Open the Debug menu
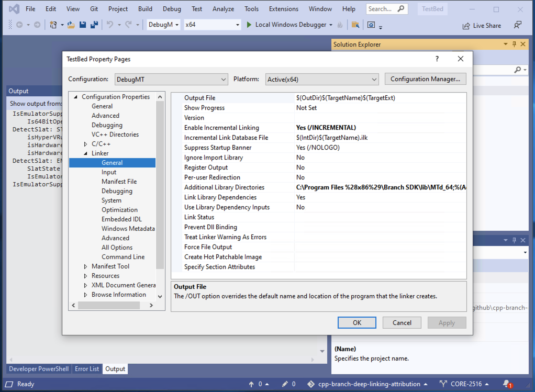The height and width of the screenshot is (392, 535). point(172,9)
